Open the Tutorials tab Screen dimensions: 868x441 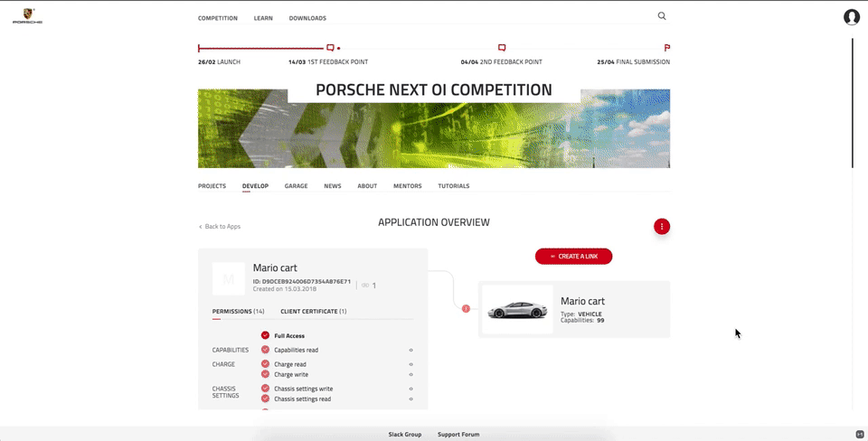[453, 186]
